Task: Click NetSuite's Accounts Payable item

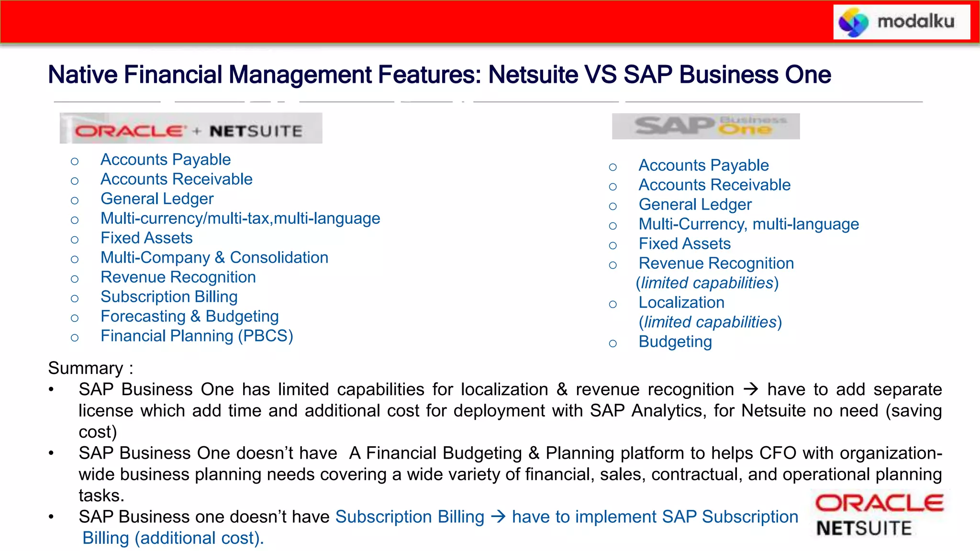Action: pos(165,160)
